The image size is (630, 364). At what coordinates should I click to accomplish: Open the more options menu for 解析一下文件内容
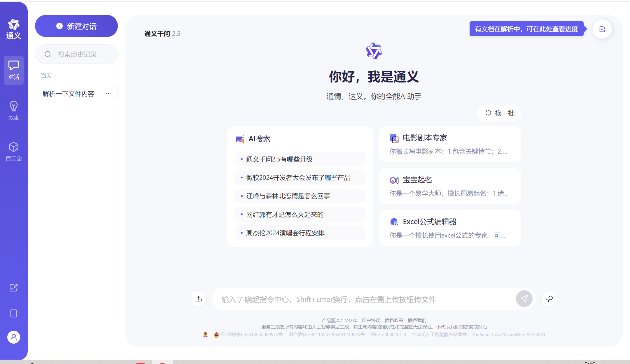pyautogui.click(x=108, y=94)
